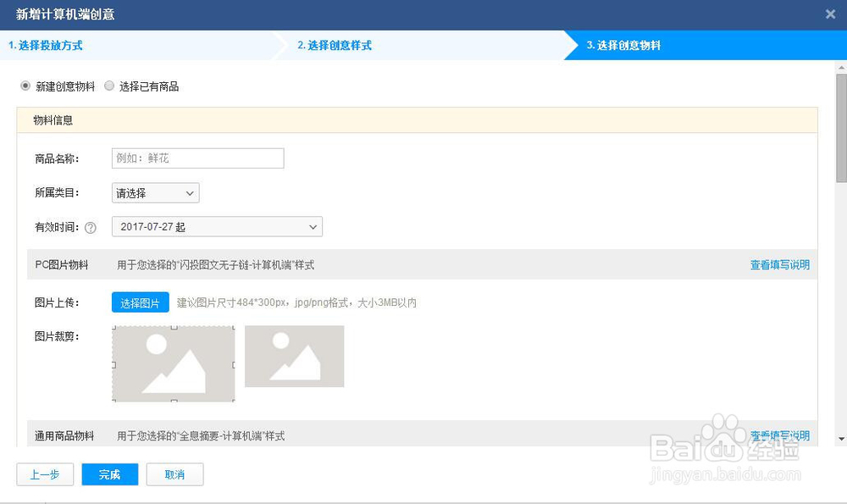Screen dimensions: 847x504
Task: Click the 取消 cancel button
Action: (174, 474)
